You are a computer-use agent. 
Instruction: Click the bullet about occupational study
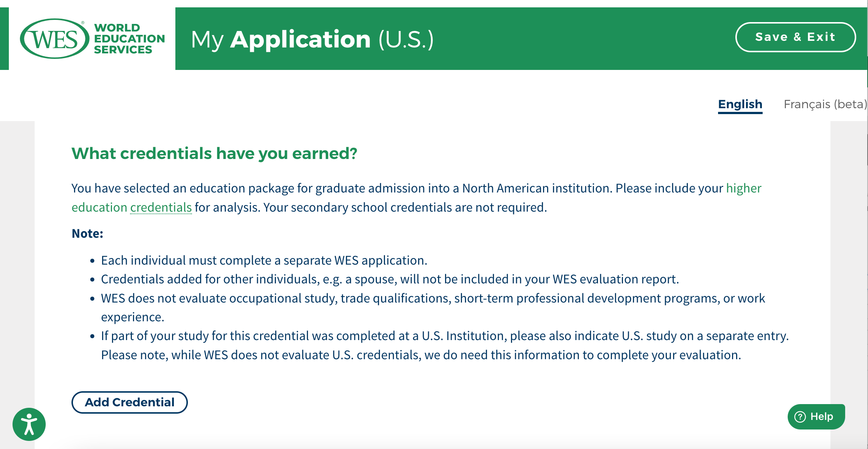(x=433, y=298)
